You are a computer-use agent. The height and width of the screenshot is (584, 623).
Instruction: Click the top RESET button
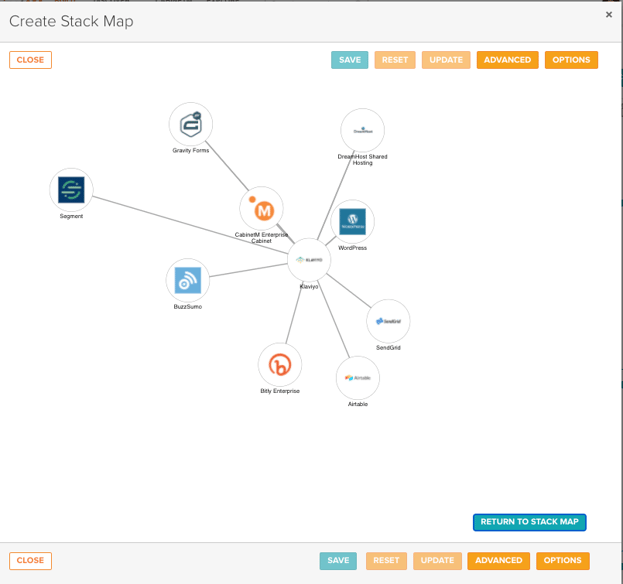[x=395, y=60]
